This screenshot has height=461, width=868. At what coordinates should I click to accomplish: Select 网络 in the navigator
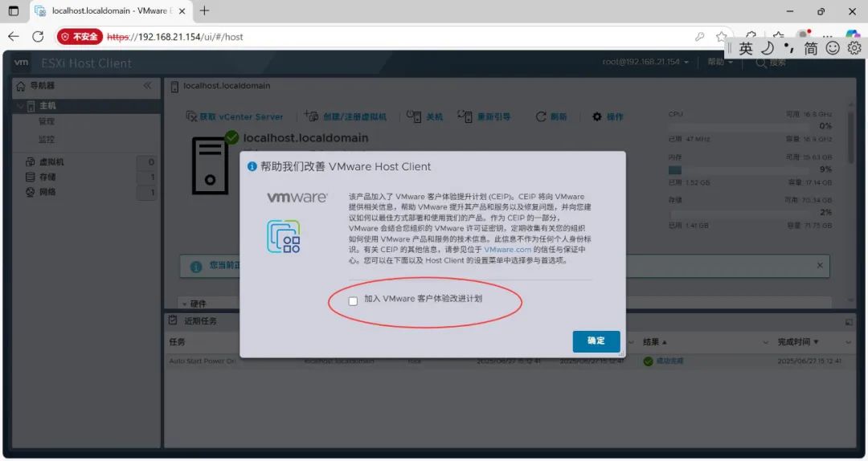(x=47, y=192)
